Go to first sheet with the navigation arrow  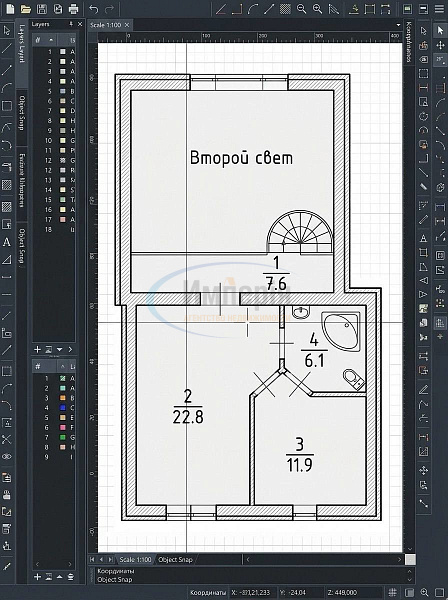[92, 559]
